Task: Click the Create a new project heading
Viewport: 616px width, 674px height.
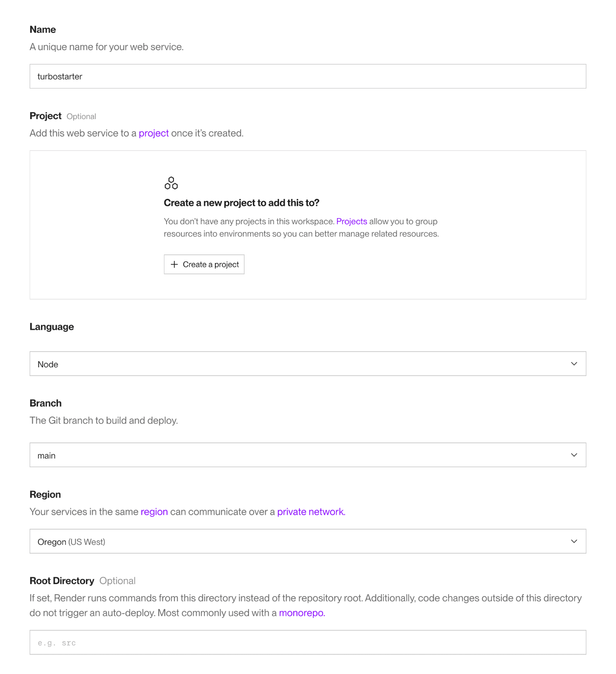Action: pos(242,203)
